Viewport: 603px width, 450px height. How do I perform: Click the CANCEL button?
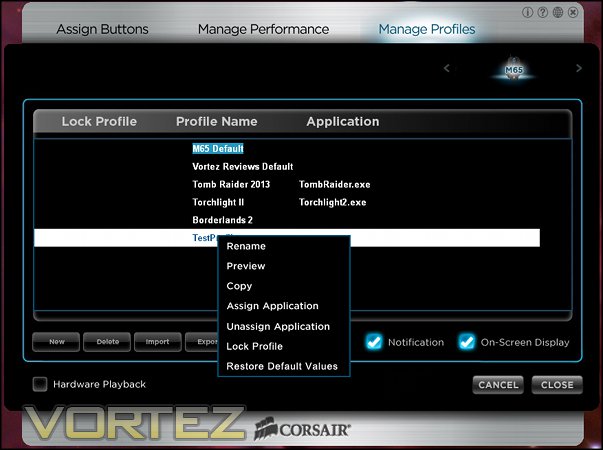pyautogui.click(x=498, y=385)
